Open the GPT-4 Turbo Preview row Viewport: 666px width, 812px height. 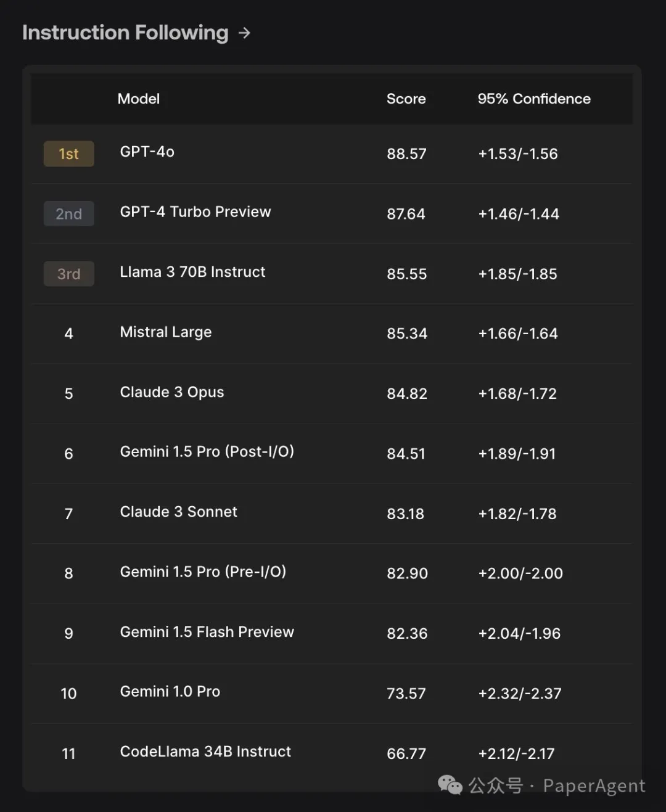[332, 214]
